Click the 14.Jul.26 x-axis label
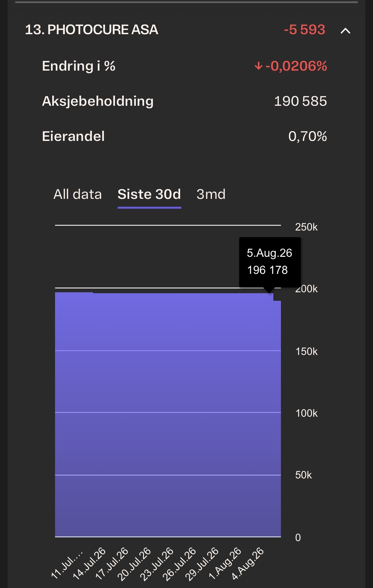 pos(89,563)
